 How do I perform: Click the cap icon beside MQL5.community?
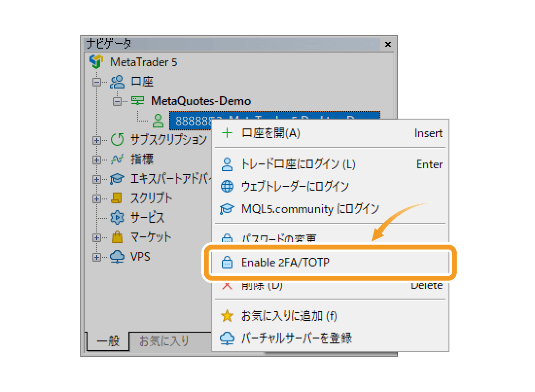(x=227, y=209)
